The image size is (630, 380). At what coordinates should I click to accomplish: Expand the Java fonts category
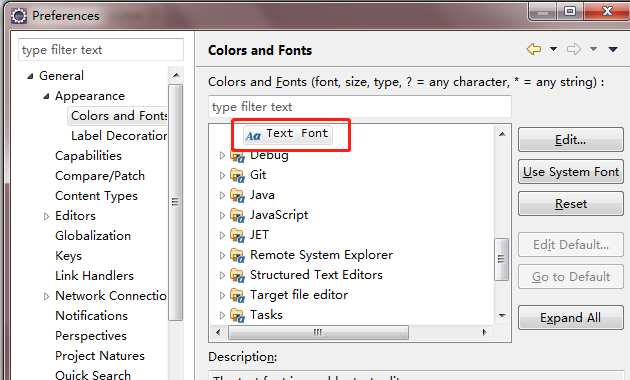coord(222,196)
